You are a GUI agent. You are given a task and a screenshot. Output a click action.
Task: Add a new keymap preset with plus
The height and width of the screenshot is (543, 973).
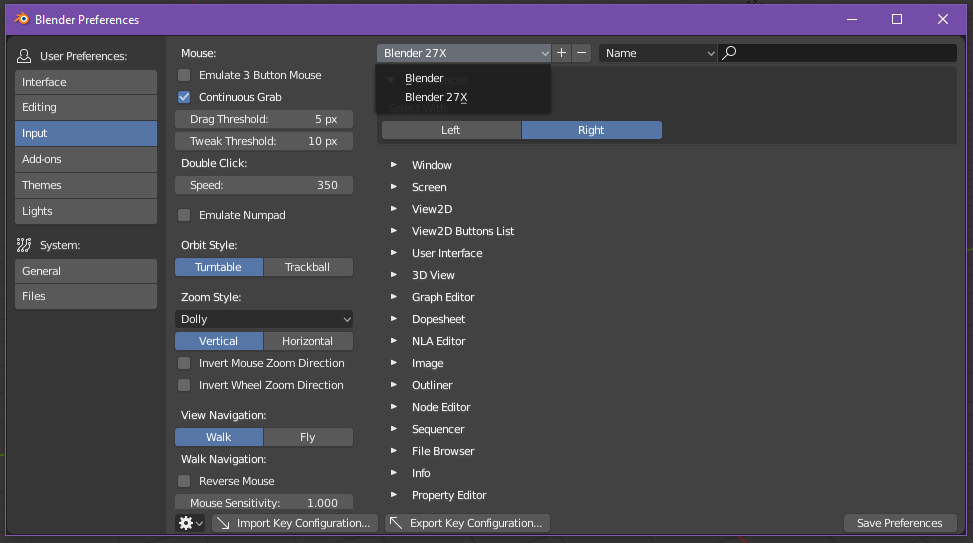pos(562,53)
